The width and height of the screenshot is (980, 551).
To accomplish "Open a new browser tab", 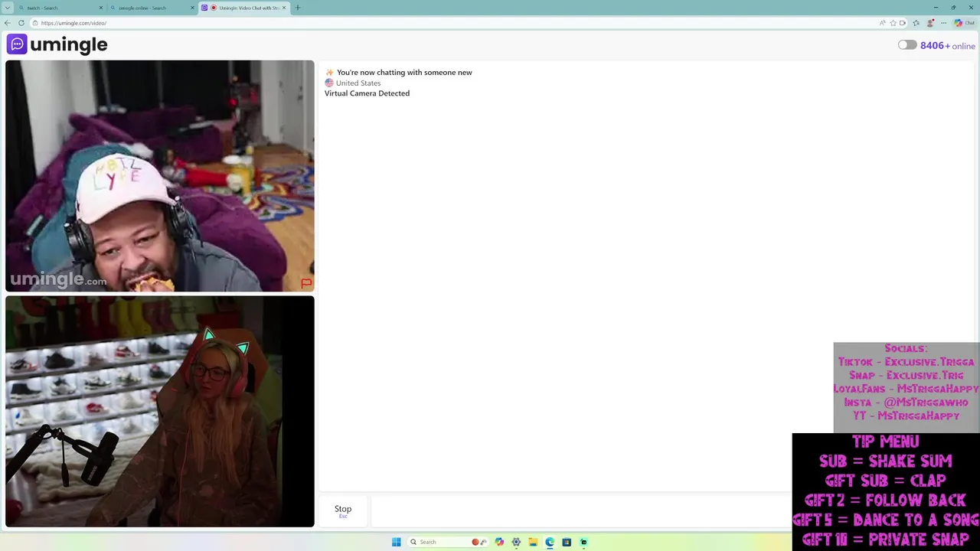I will (x=298, y=8).
